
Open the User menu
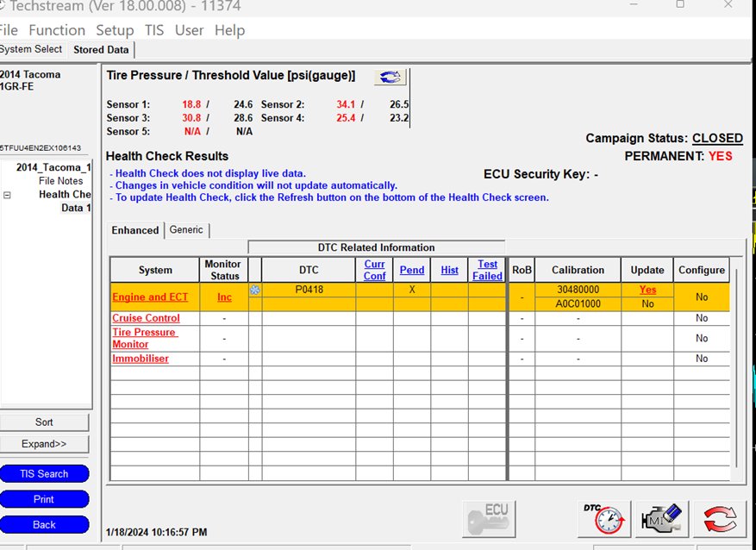tap(189, 30)
